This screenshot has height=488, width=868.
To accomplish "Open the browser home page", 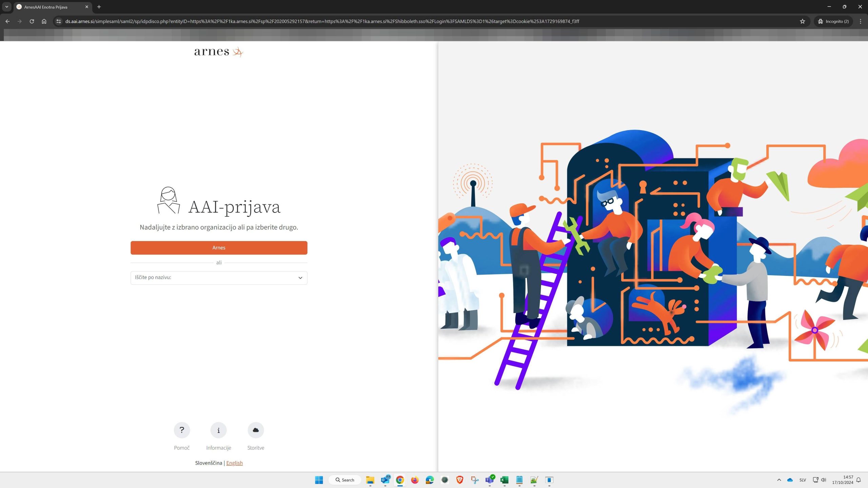I will point(44,21).
